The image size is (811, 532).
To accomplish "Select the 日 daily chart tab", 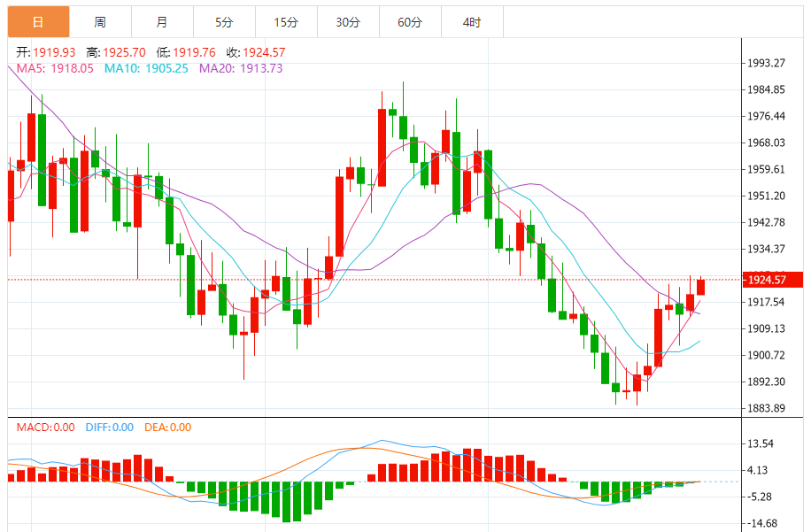I will 38,22.
